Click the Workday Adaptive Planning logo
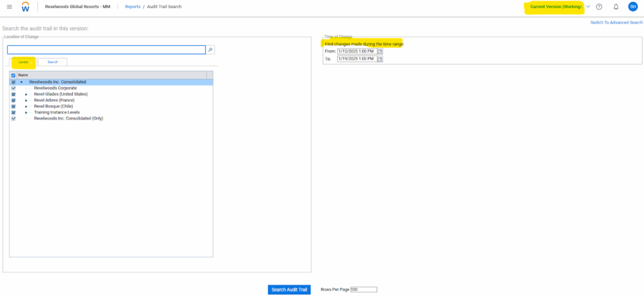The width and height of the screenshot is (644, 296). point(25,7)
